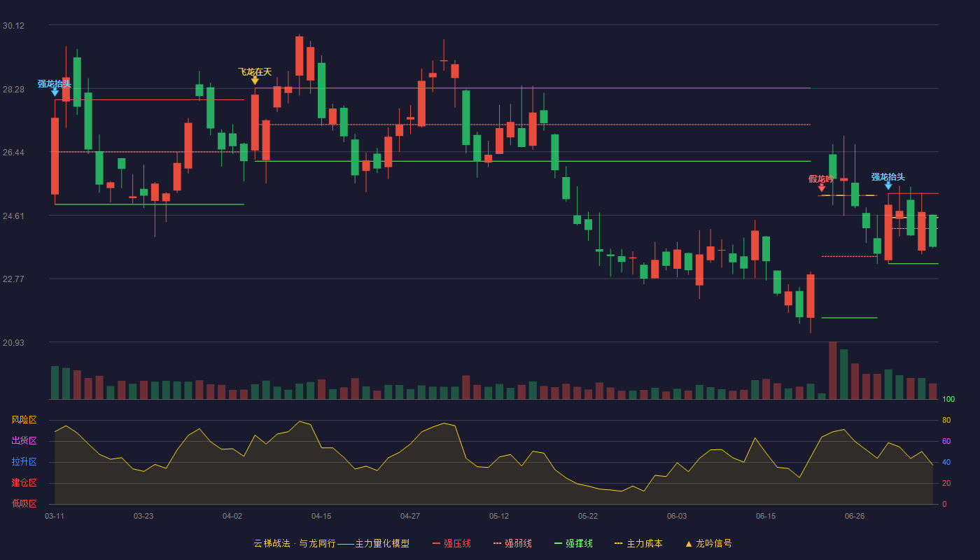Image resolution: width=980 pixels, height=560 pixels.
Task: Click the 04-15 date label
Action: (x=321, y=516)
